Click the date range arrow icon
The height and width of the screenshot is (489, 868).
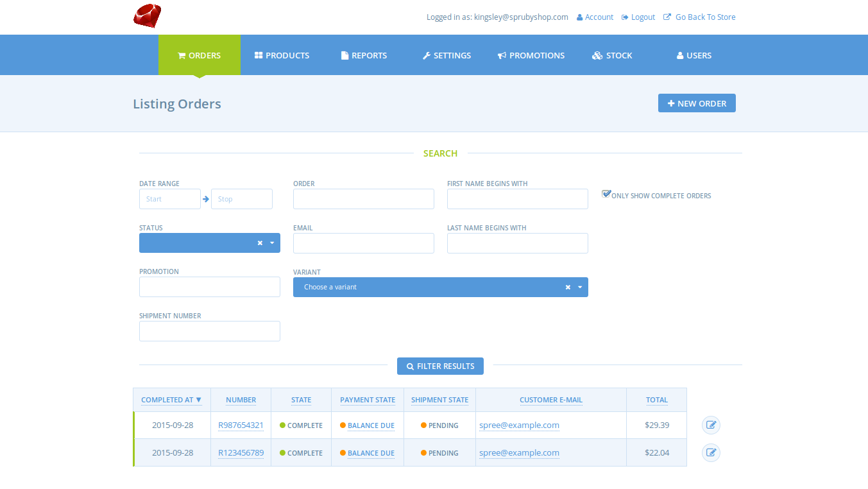point(206,199)
